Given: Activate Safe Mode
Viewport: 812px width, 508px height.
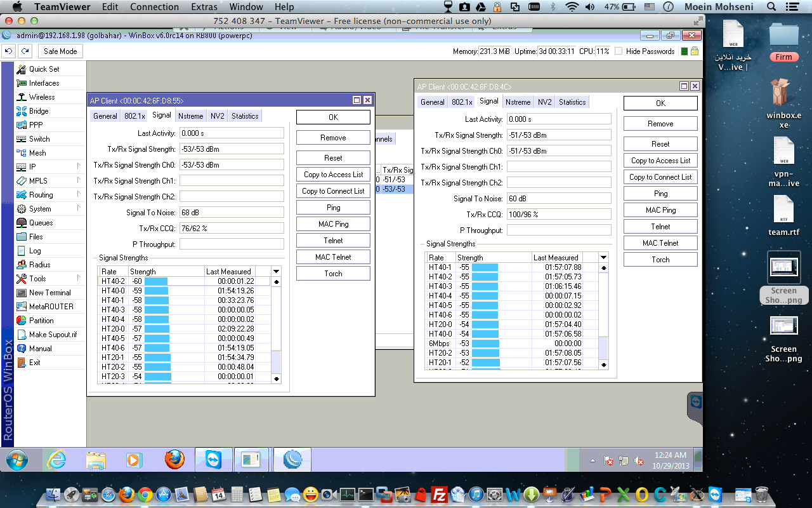Looking at the screenshot, I should pos(60,51).
